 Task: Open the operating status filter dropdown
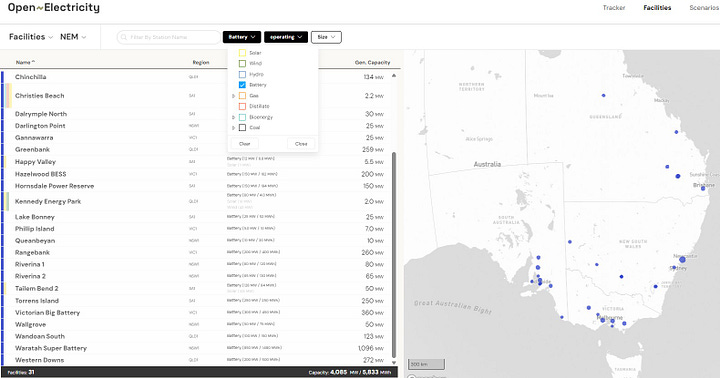(x=286, y=37)
